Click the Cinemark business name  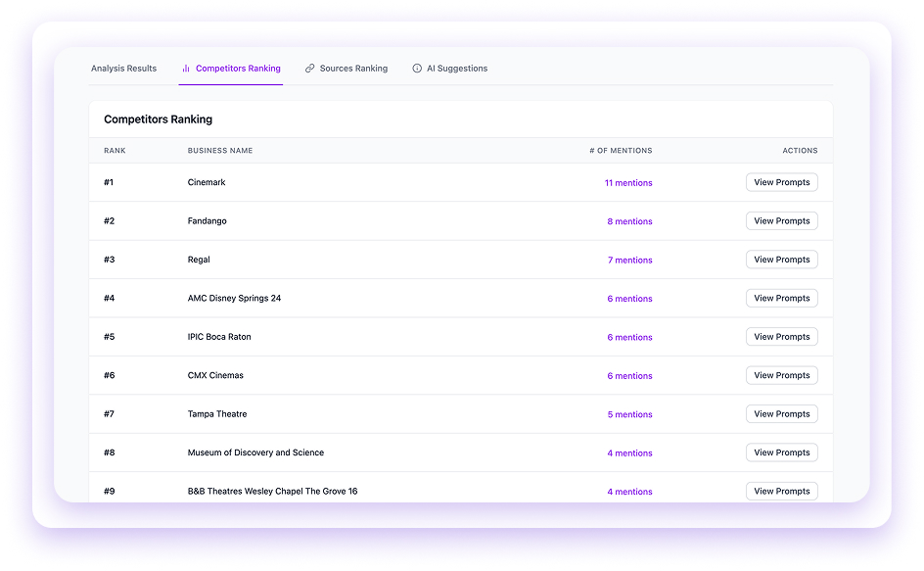(207, 182)
